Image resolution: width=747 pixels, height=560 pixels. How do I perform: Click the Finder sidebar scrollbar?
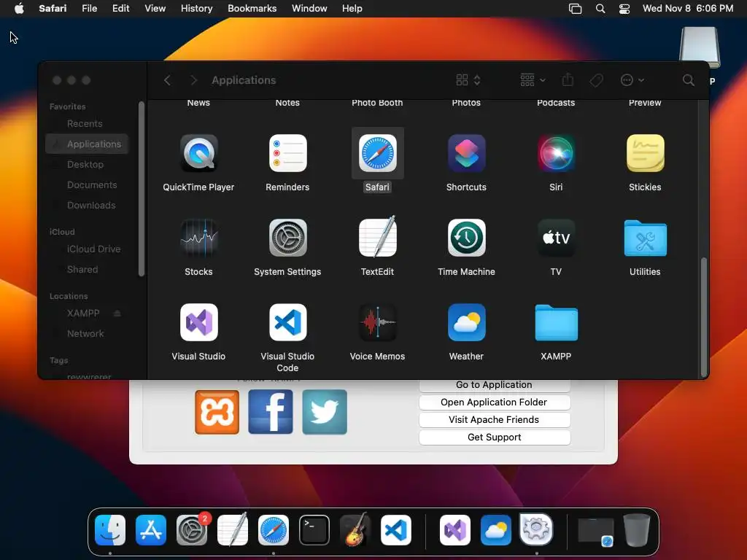point(141,189)
